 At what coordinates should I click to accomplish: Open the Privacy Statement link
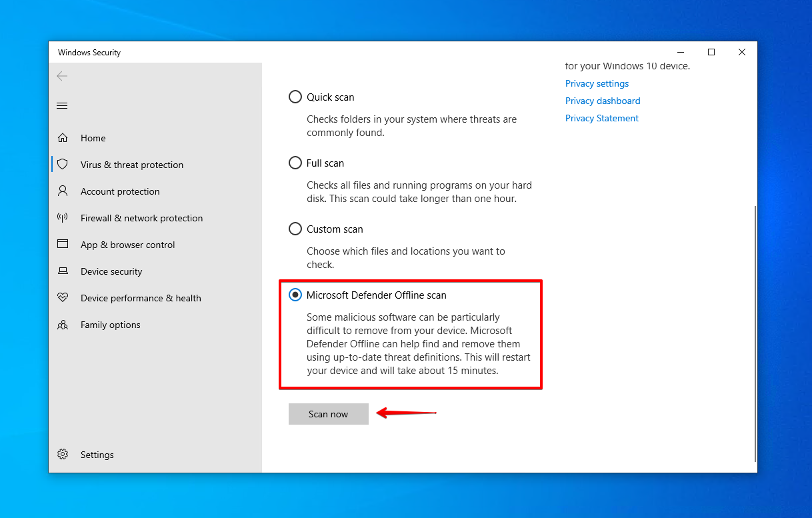[601, 119]
